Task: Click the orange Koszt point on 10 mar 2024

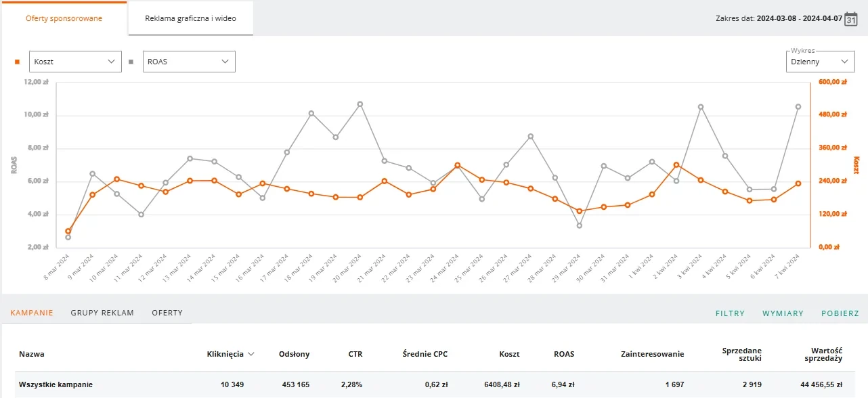Action: (x=117, y=179)
